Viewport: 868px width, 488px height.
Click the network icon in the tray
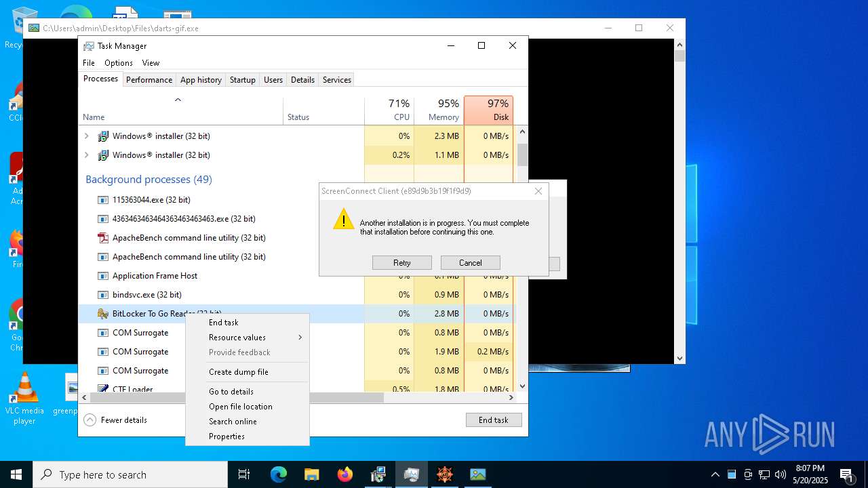pyautogui.click(x=764, y=474)
